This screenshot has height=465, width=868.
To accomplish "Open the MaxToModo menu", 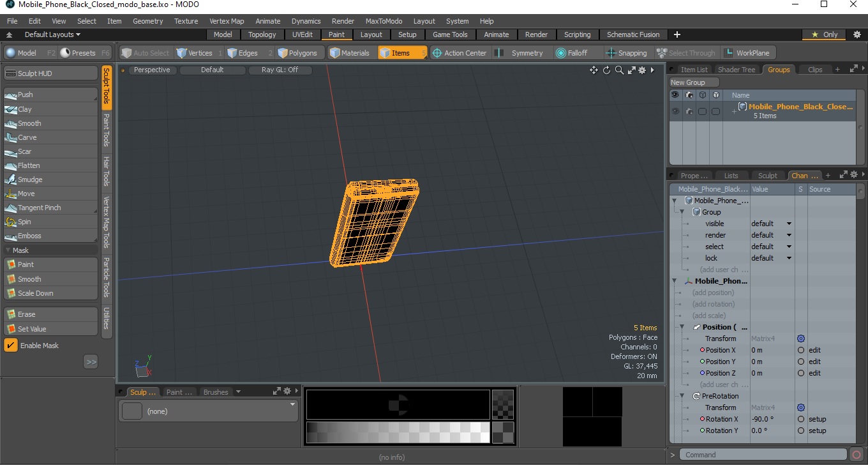I will [384, 21].
